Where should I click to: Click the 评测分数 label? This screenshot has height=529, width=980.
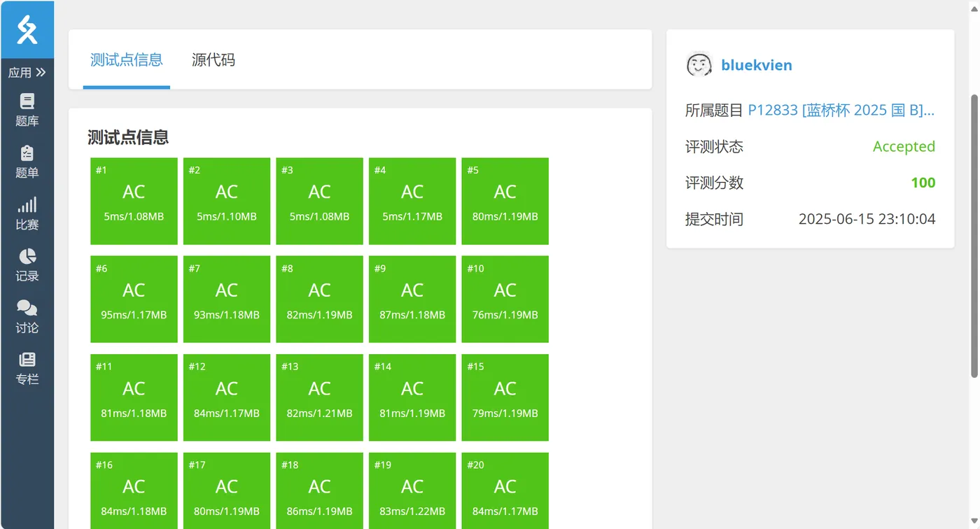click(x=714, y=183)
